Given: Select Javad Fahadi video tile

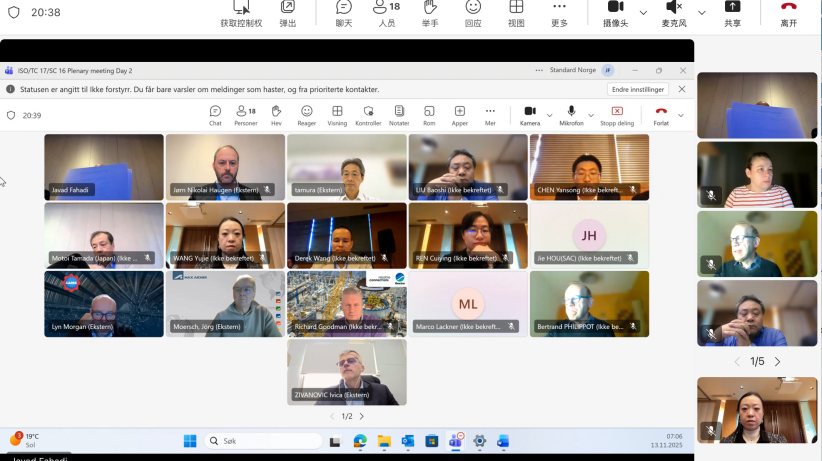Looking at the screenshot, I should tap(104, 167).
